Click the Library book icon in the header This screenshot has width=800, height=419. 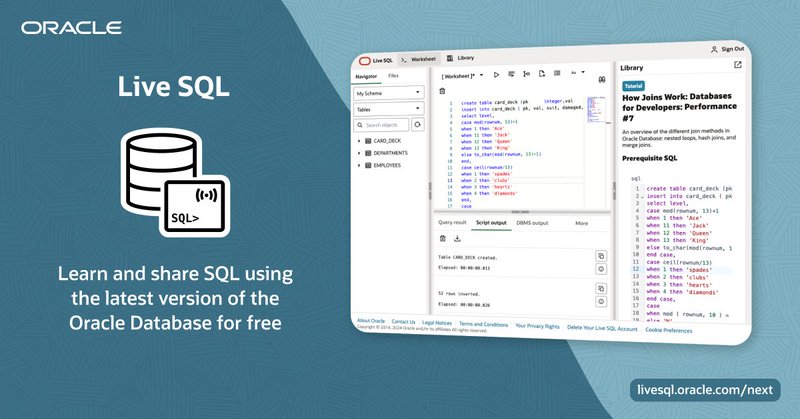[x=449, y=58]
